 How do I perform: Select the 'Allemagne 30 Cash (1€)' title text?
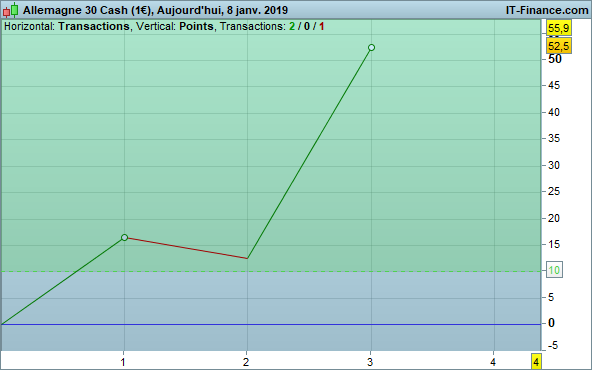(x=87, y=10)
